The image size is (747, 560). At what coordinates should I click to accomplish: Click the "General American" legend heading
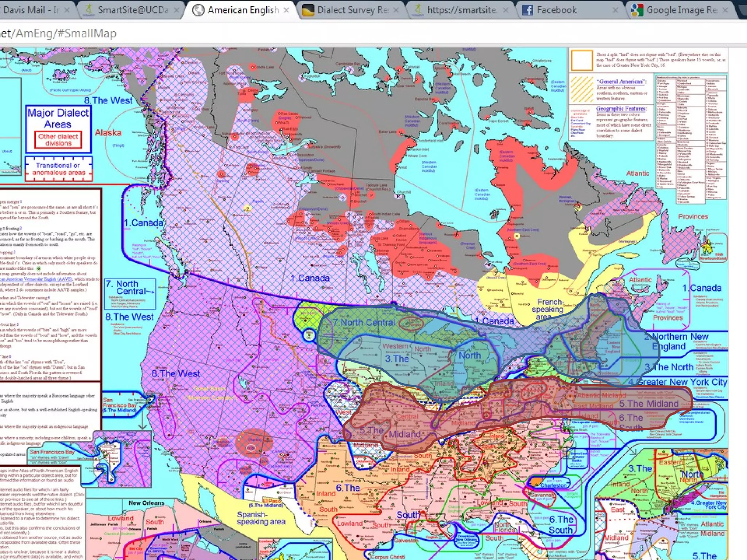click(621, 82)
